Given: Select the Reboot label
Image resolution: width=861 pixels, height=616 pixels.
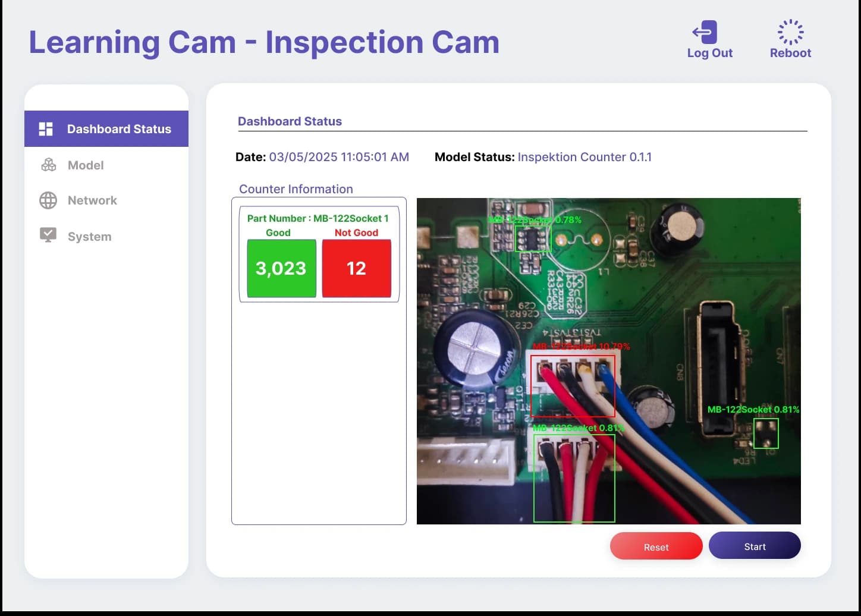Looking at the screenshot, I should 790,53.
